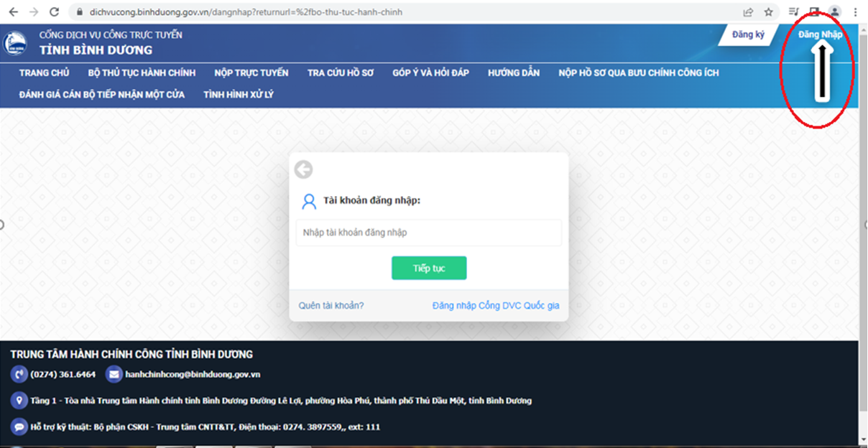The height and width of the screenshot is (448, 868).
Task: Open the browser profile avatar icon
Action: click(x=834, y=12)
